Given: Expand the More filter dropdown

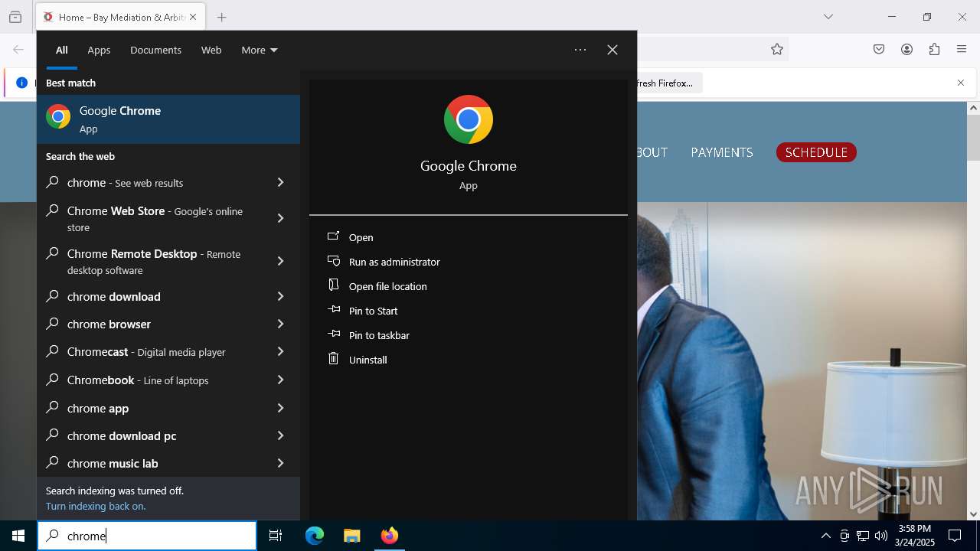Looking at the screenshot, I should tap(260, 50).
